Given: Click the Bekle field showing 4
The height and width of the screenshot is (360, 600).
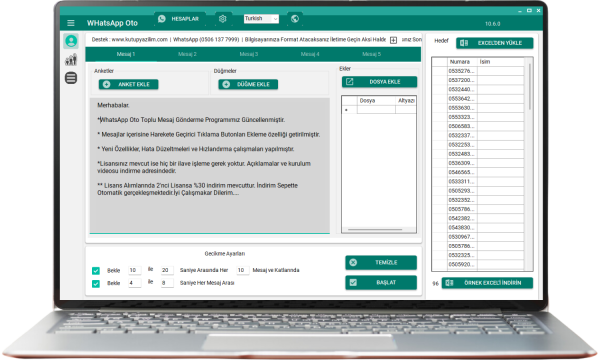Looking at the screenshot, I should (x=135, y=283).
